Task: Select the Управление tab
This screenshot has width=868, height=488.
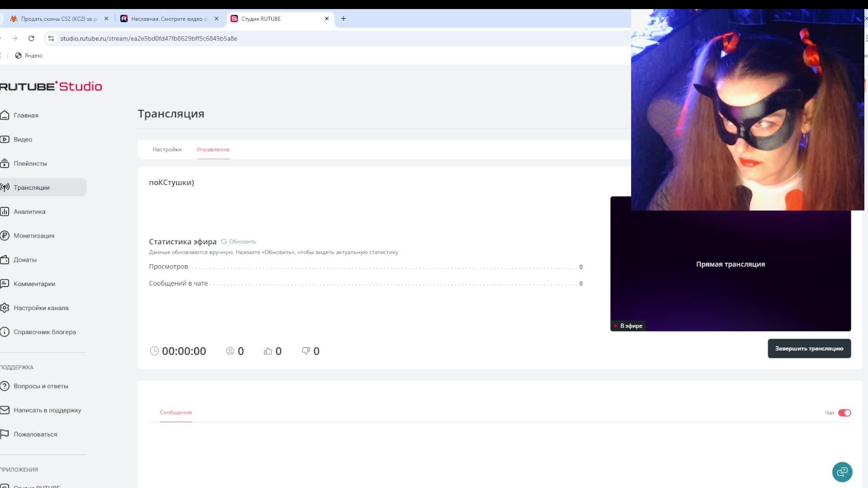Action: coord(213,150)
